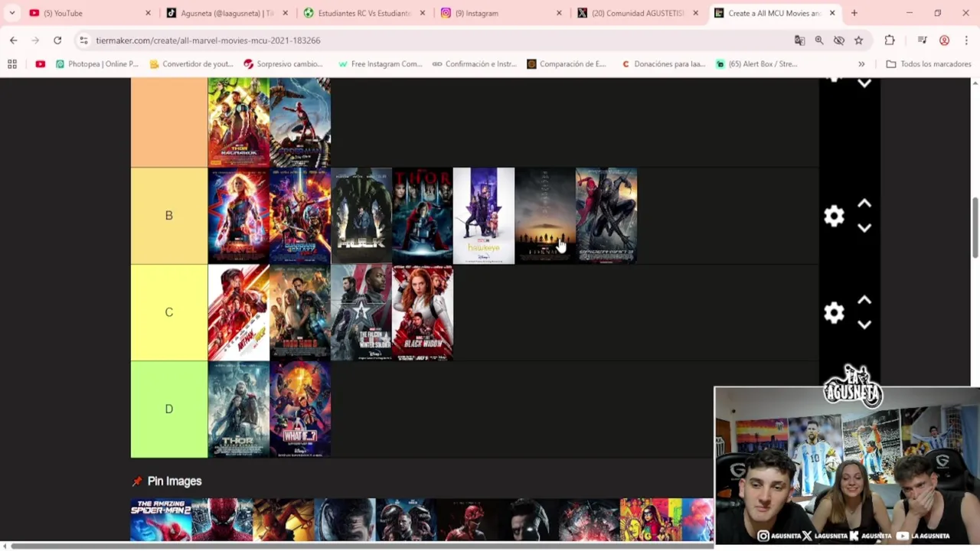The width and height of the screenshot is (980, 551).
Task: Open the Convertidor de yout... bookmark
Action: pyautogui.click(x=191, y=64)
